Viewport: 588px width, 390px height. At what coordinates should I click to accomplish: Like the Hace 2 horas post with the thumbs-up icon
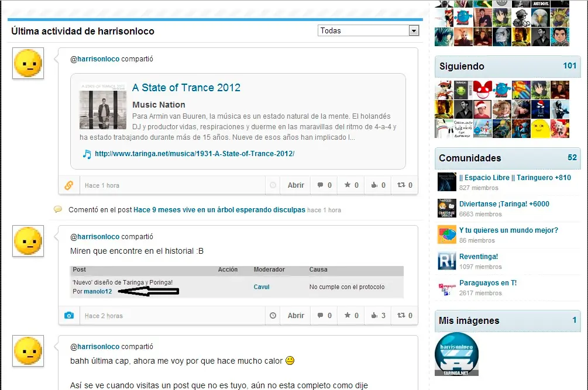[374, 315]
